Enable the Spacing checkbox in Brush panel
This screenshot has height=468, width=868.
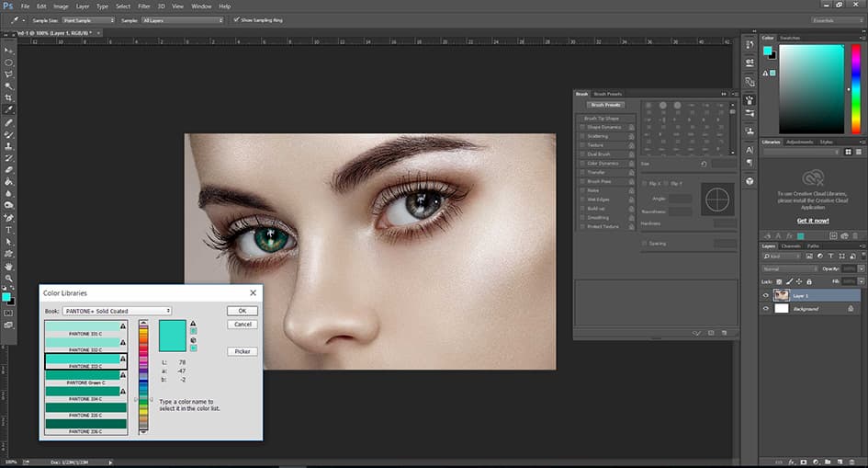644,244
